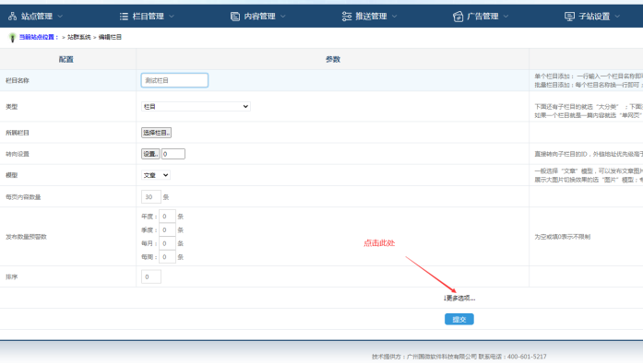
Task: Click the 设置 button under 转向设置
Action: tap(150, 154)
